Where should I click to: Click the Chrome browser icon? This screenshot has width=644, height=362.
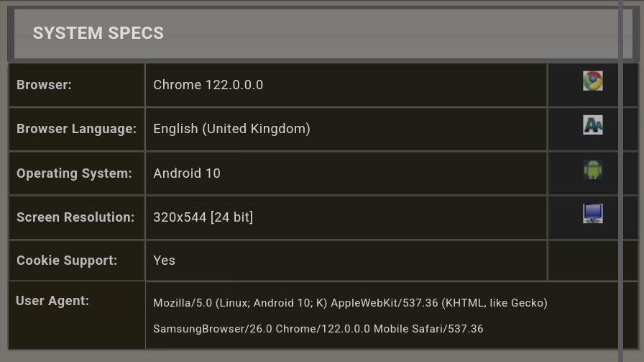coord(592,81)
